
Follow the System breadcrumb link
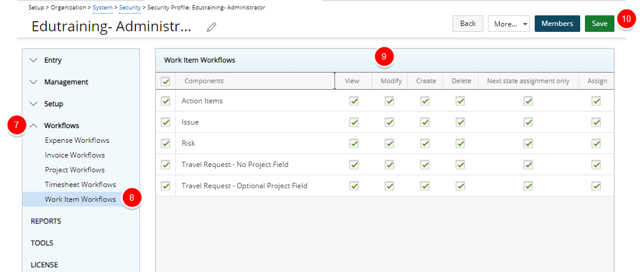coord(103,8)
